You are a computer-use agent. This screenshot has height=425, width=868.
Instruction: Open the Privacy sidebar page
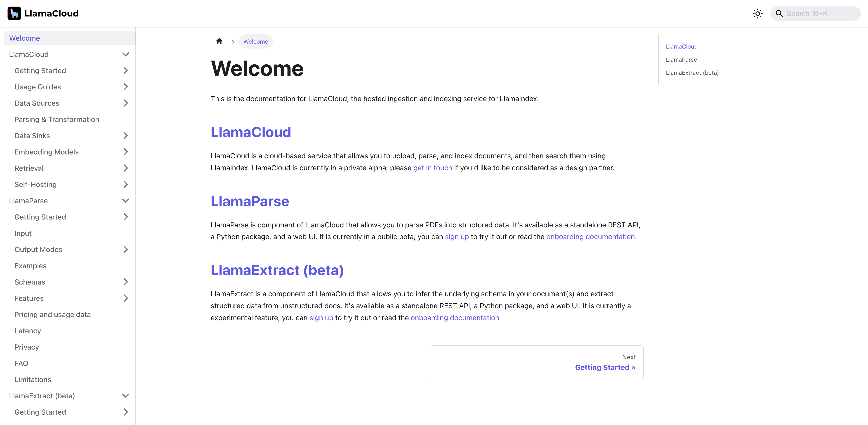pyautogui.click(x=27, y=347)
